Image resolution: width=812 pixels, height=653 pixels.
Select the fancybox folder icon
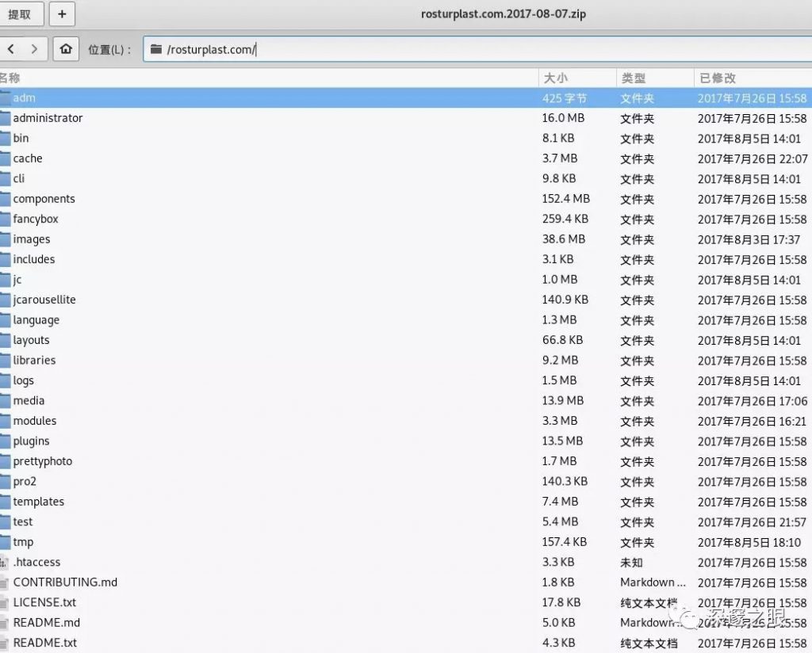click(x=6, y=219)
